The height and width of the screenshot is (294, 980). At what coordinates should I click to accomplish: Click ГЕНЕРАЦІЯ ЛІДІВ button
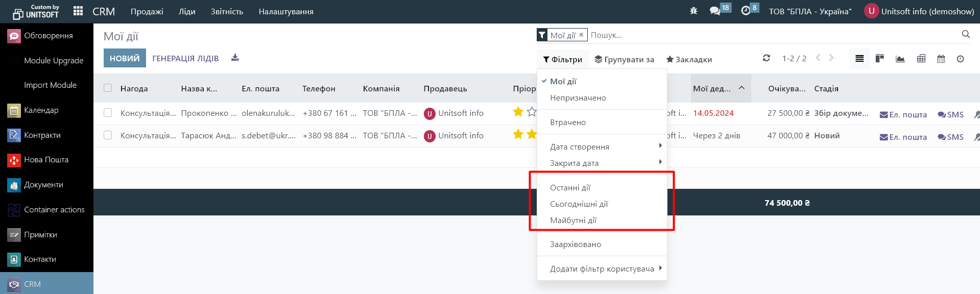[x=185, y=58]
